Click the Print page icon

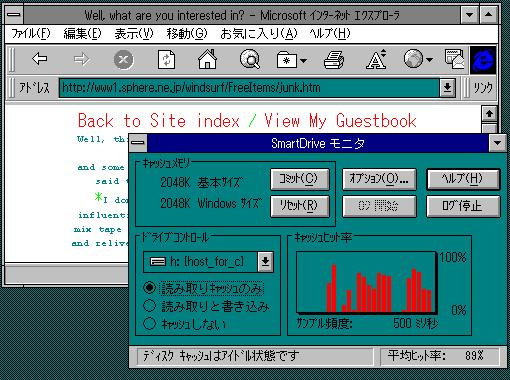[x=334, y=60]
